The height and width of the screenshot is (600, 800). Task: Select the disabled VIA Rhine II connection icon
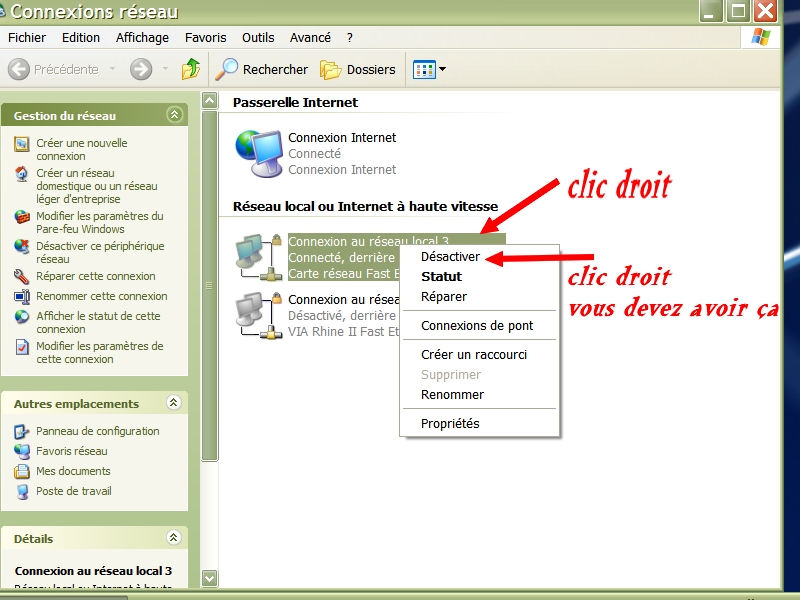(x=255, y=315)
